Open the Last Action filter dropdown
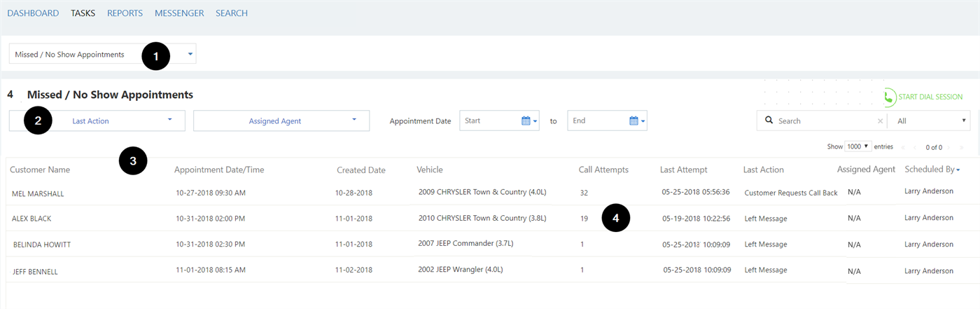Viewport: 980px width, 309px height. click(97, 121)
